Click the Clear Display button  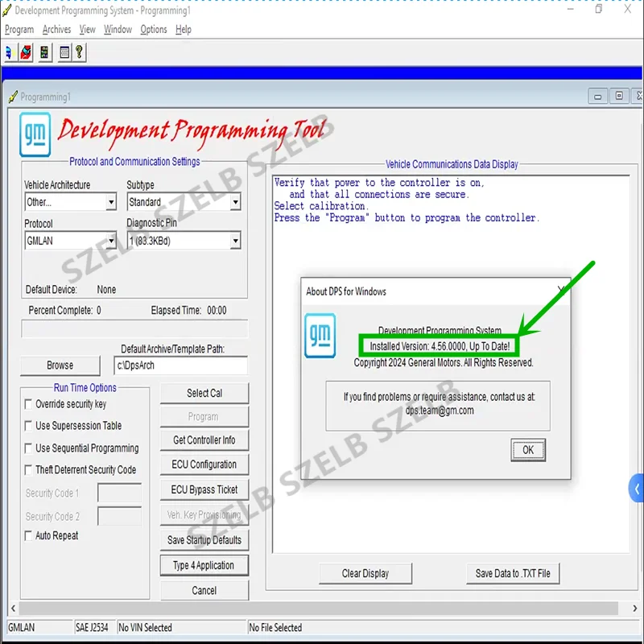[x=365, y=573]
